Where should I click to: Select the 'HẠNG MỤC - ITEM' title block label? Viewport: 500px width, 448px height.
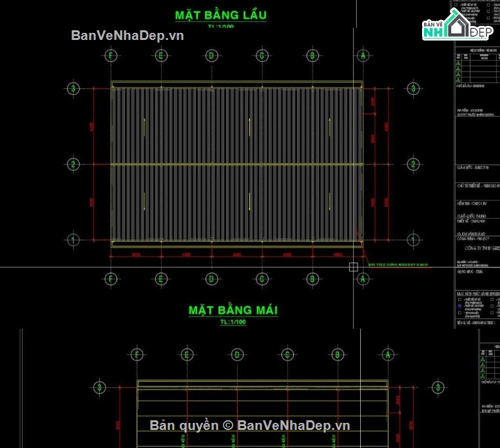click(470, 271)
